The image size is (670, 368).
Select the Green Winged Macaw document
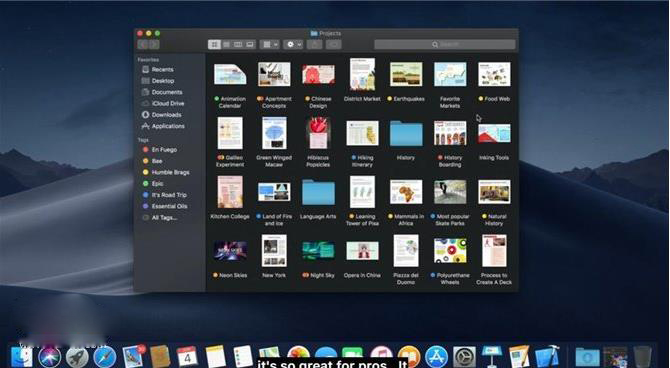(274, 133)
